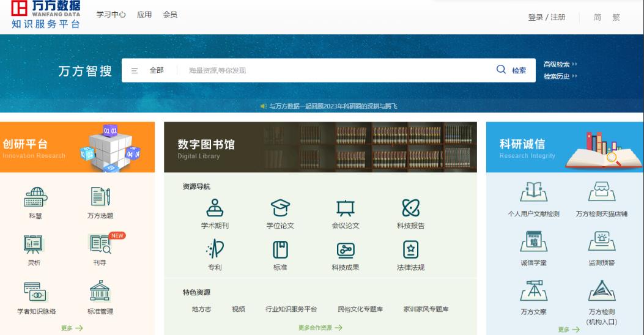This screenshot has width=644, height=335.
Task: Click the 资源导航 heading
Action: pos(196,186)
